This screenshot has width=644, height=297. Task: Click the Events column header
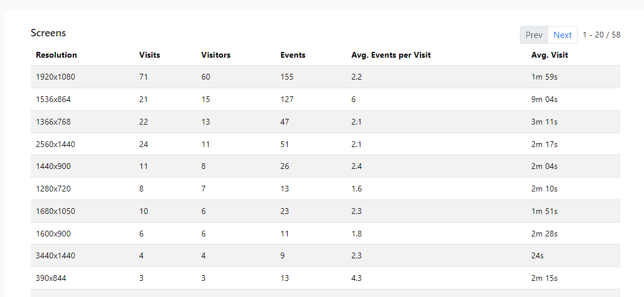293,55
